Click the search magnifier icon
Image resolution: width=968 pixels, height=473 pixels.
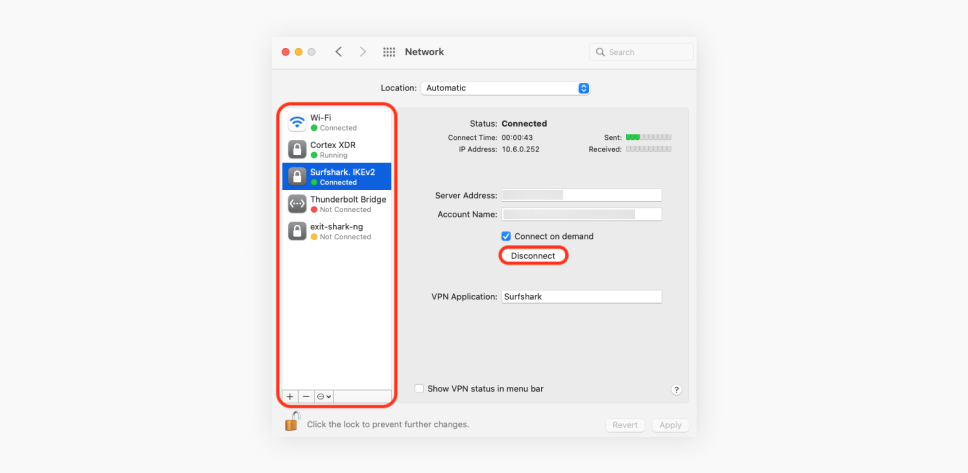point(600,52)
